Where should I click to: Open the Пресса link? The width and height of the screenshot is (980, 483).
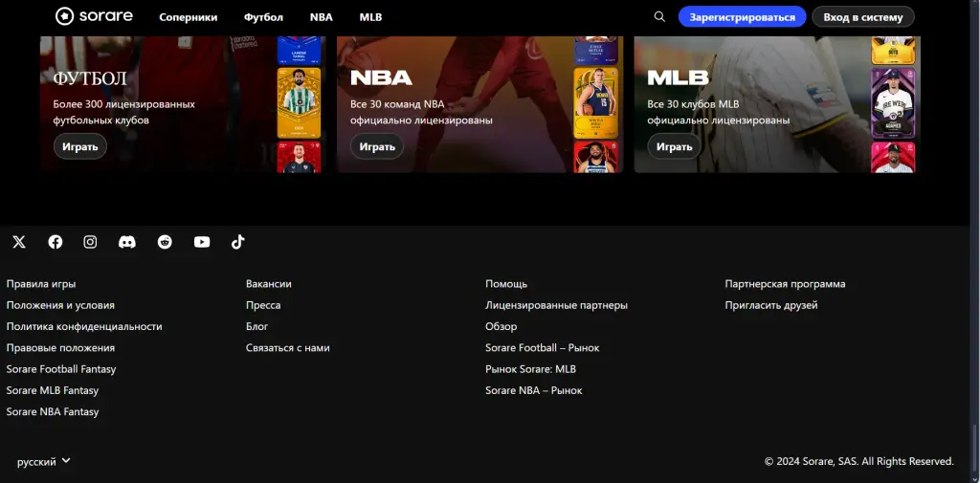click(263, 305)
